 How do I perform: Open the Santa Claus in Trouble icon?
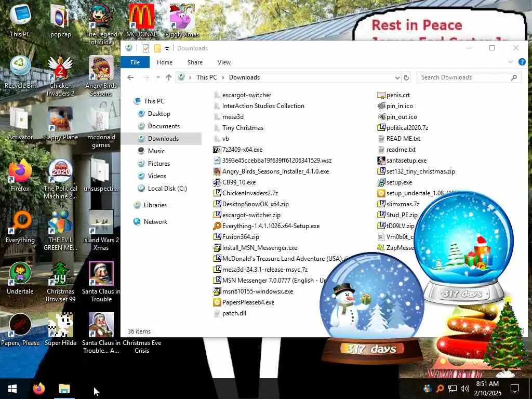(101, 282)
